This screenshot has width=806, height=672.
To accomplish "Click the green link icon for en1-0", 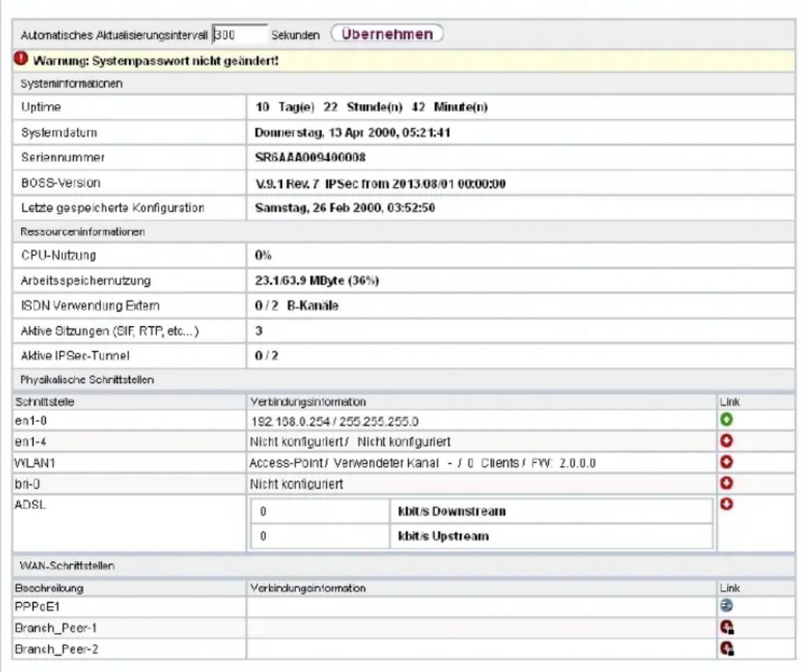I will (x=726, y=420).
